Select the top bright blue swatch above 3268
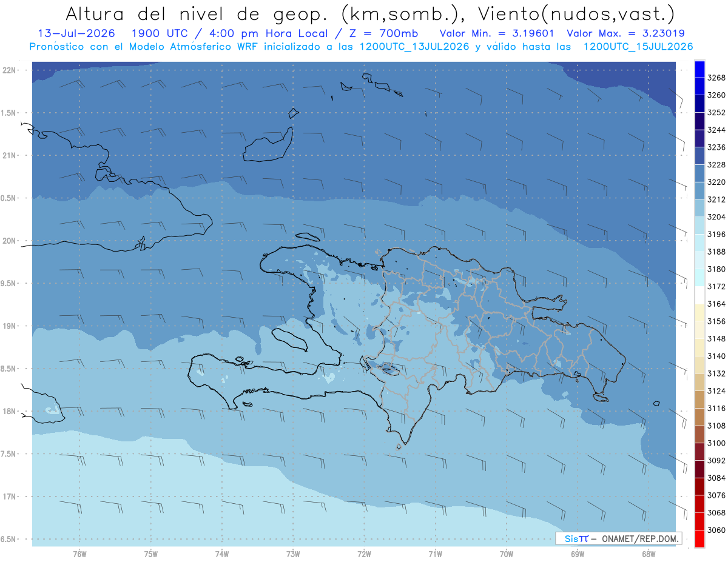Image resolution: width=728 pixels, height=562 pixels. 699,69
